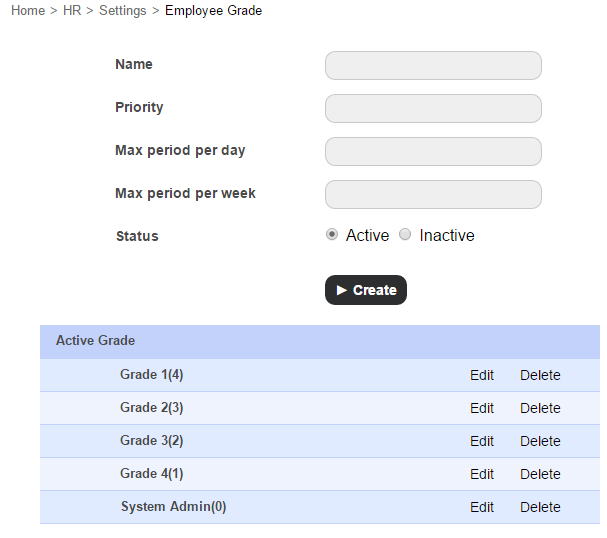The image size is (607, 538).
Task: Delete the Grade 4(1) entry
Action: coord(540,475)
